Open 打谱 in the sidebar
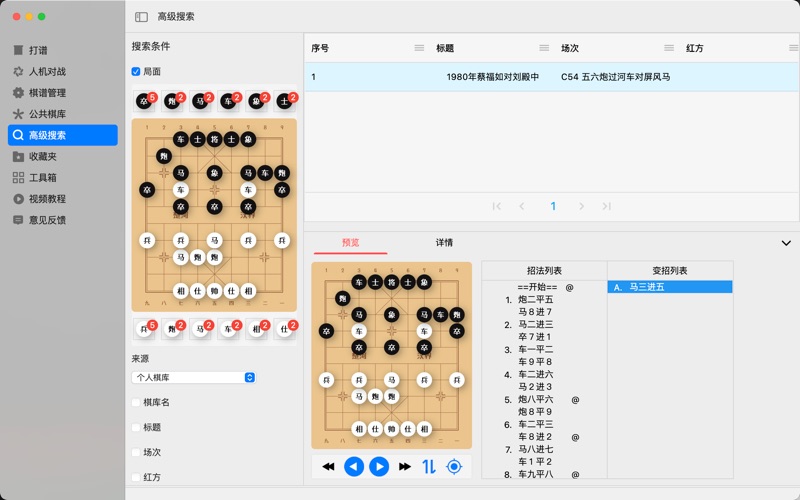Screen dimensions: 800x500 tap(63, 50)
